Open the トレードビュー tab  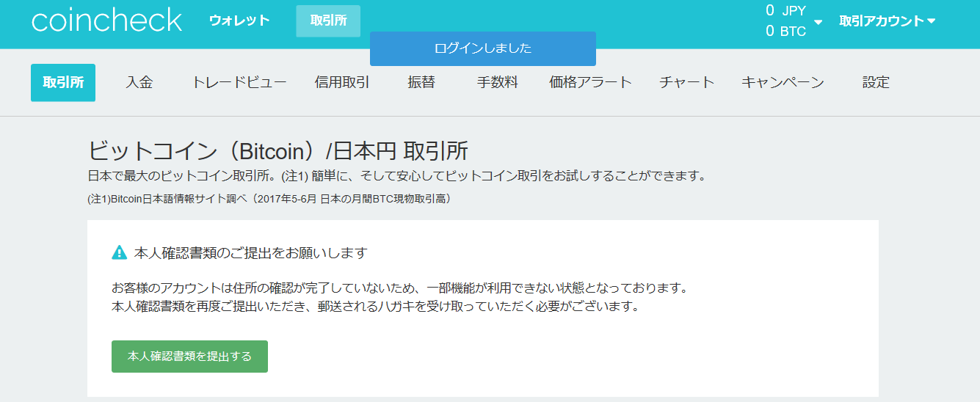click(239, 82)
